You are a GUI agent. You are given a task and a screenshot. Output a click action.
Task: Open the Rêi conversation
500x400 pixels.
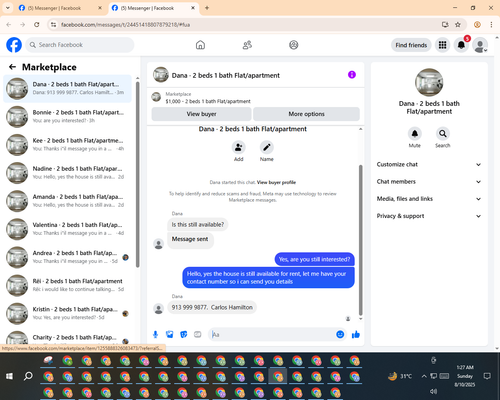pos(67,285)
